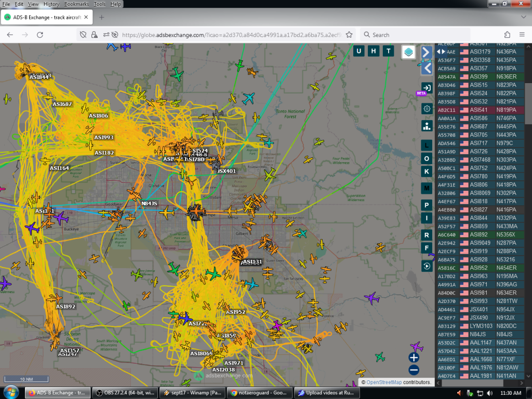Image resolution: width=532 pixels, height=399 pixels.
Task: Toggle the U map button
Action: tap(358, 51)
